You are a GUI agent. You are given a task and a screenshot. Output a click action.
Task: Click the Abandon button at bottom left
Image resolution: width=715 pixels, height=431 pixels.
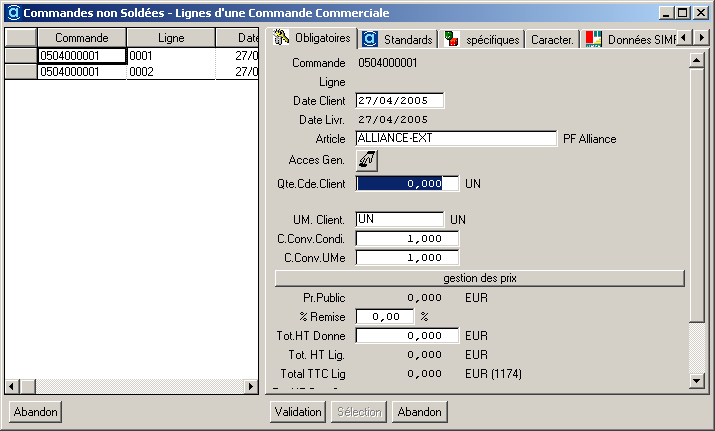click(35, 412)
